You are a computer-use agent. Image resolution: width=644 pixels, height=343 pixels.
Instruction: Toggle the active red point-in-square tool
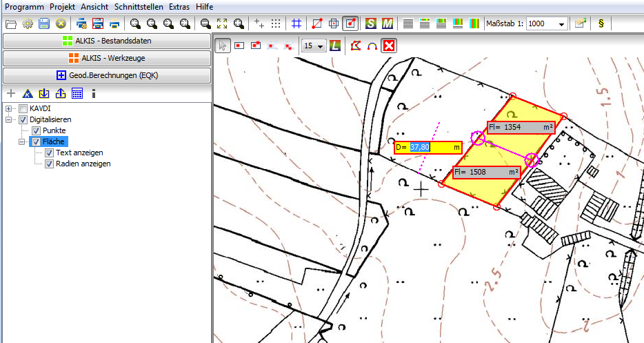coord(350,24)
